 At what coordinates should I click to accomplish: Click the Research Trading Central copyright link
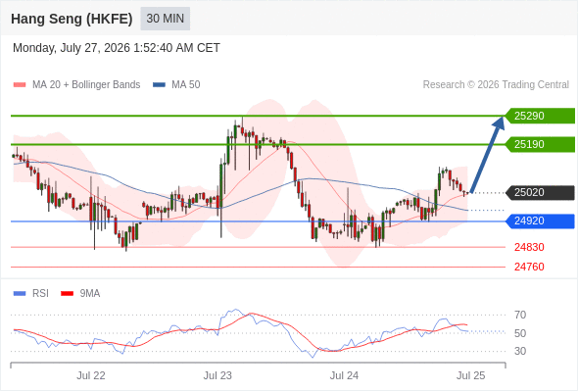pos(496,85)
